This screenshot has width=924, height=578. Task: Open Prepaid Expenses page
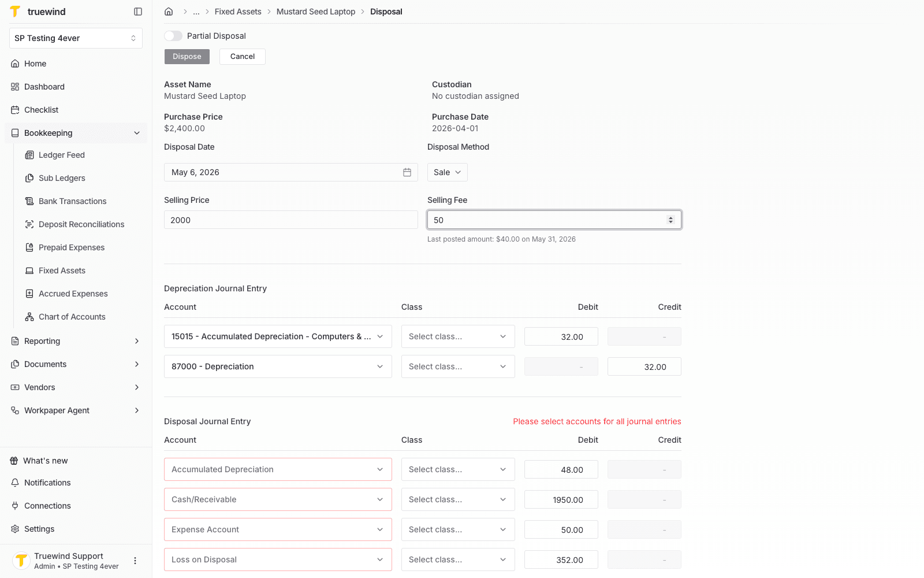(x=72, y=247)
